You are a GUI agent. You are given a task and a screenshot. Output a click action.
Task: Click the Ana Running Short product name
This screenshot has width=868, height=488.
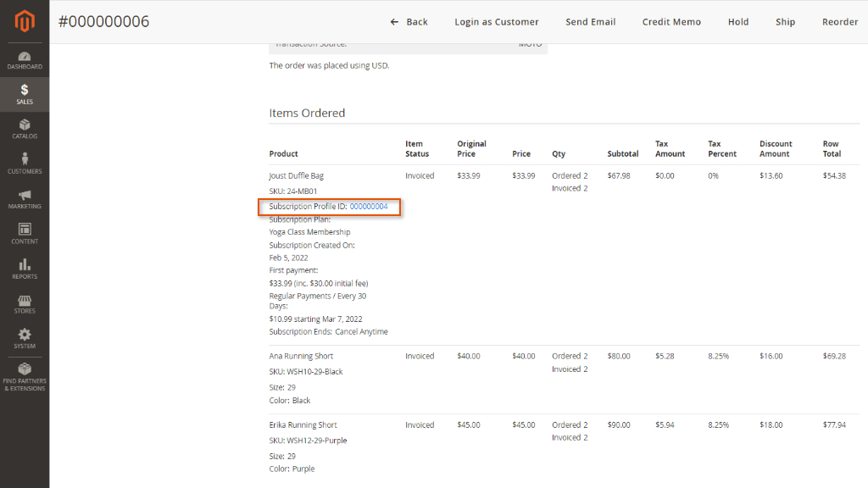coord(301,357)
